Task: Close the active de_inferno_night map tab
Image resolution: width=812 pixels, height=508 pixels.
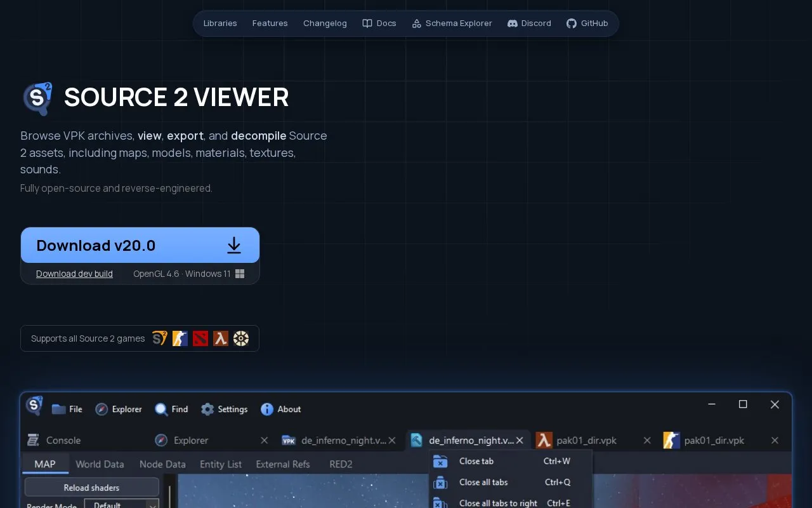Action: click(520, 440)
